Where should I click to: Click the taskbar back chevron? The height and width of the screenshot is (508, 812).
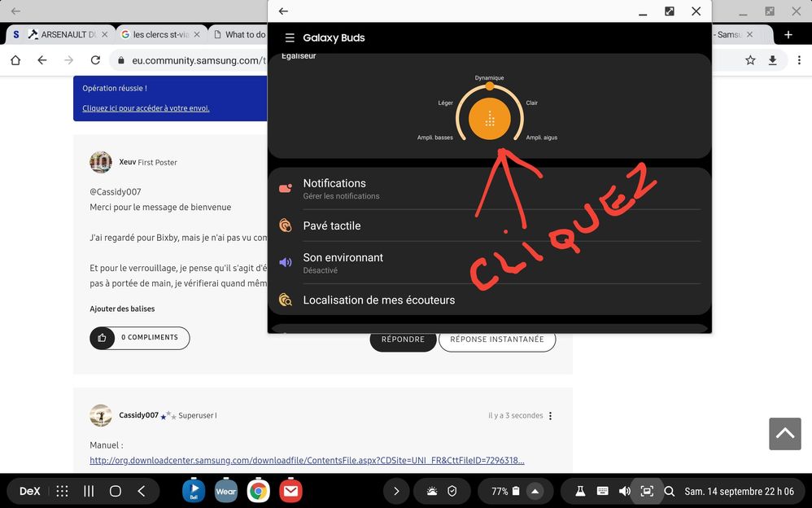[x=142, y=492]
